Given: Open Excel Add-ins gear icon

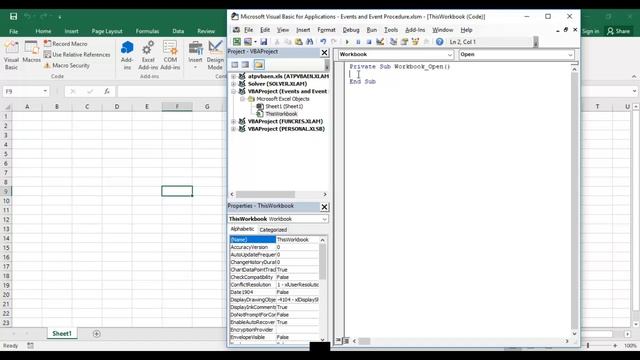Looking at the screenshot, I should point(148,55).
